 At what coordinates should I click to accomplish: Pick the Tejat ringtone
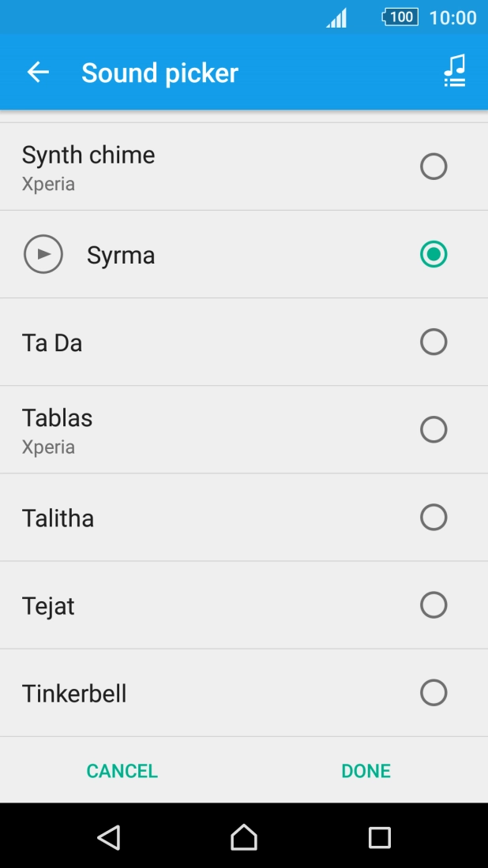click(x=434, y=605)
